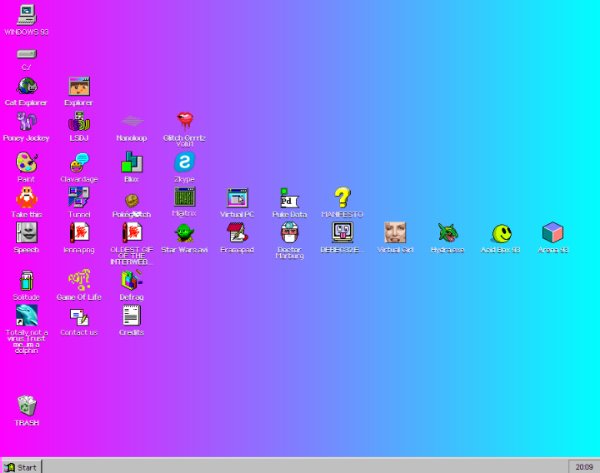Viewport: 600px width, 473px height.
Task: Launch Star Wars Yoda icon
Action: 184,233
